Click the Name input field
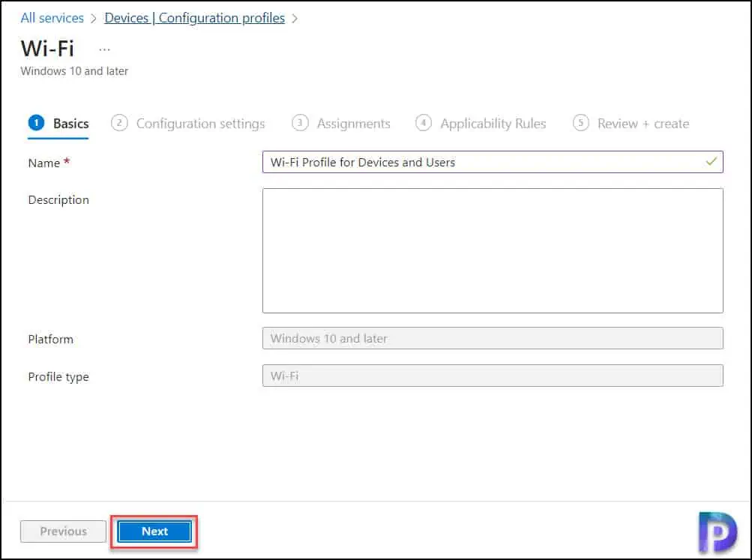The height and width of the screenshot is (560, 752). point(493,162)
